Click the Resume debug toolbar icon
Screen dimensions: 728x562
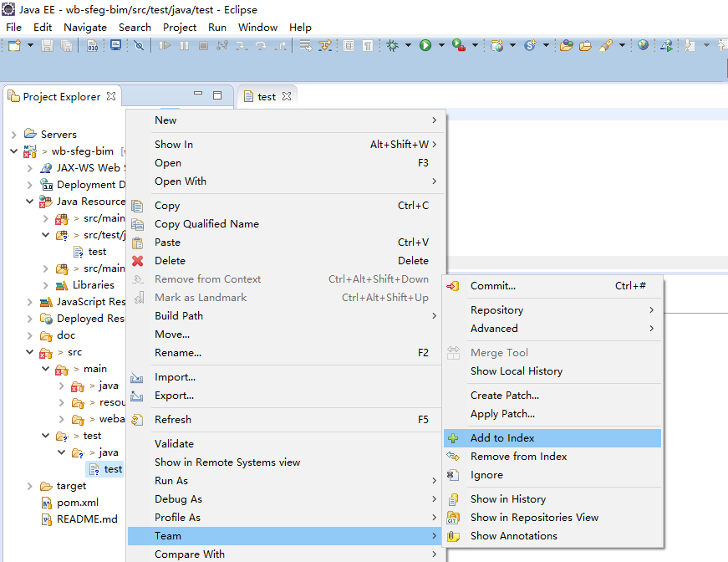click(x=165, y=45)
